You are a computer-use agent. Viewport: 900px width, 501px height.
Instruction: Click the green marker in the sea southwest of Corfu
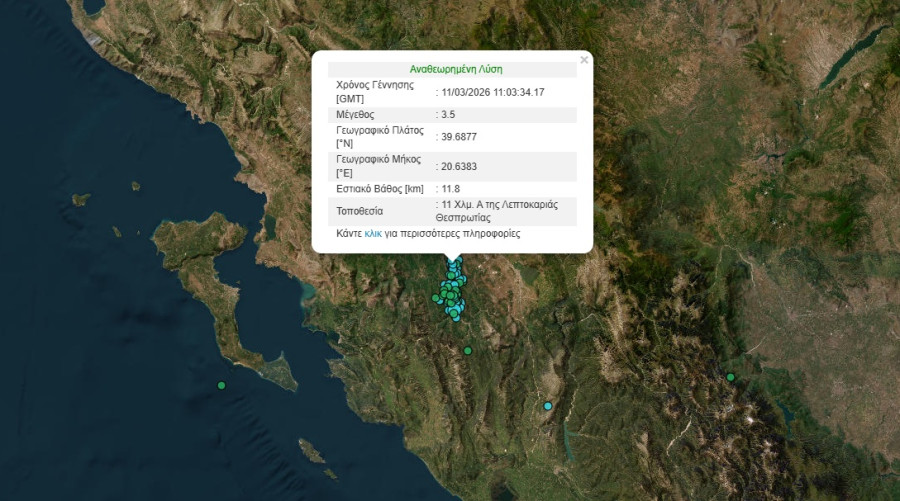tap(222, 386)
